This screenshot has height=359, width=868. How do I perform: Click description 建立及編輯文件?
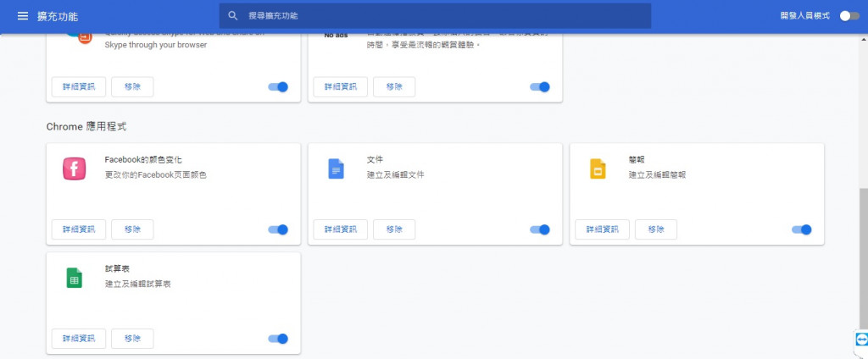[x=396, y=175]
